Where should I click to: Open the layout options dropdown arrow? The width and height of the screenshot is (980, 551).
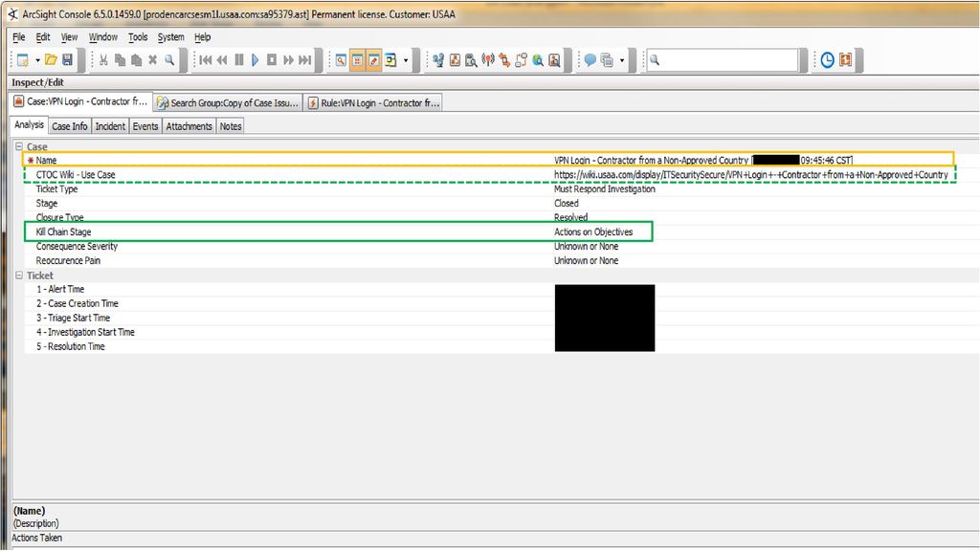406,60
